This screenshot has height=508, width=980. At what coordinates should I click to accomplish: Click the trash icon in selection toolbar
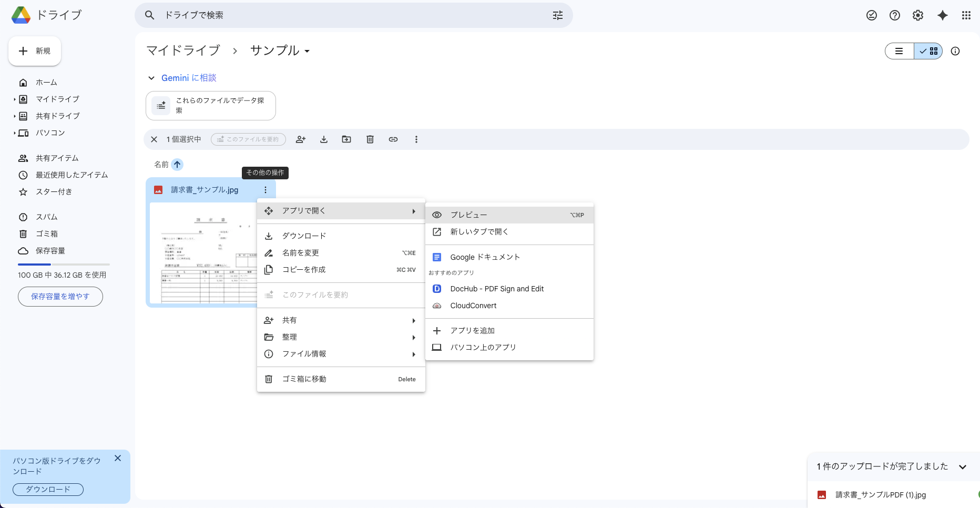(x=370, y=139)
